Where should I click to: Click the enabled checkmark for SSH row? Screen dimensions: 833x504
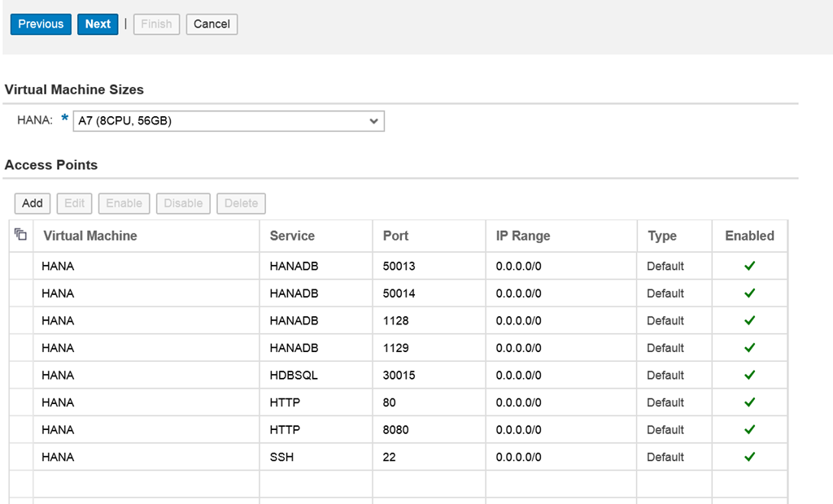(749, 457)
